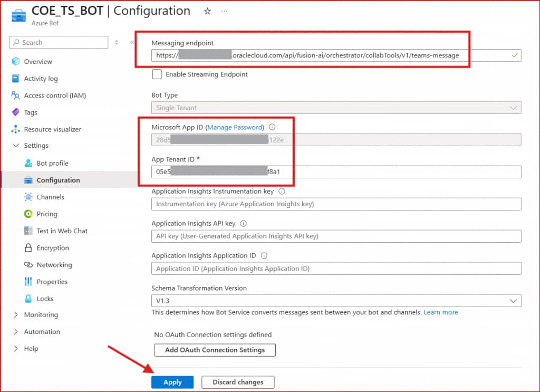Enable the Streaming Endpoint checkbox
This screenshot has width=540, height=392.
[x=157, y=74]
